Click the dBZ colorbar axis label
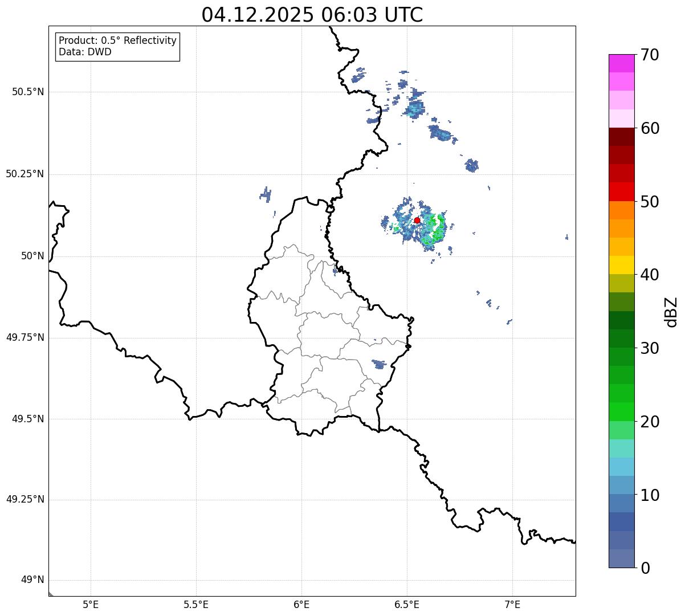685x616 pixels. coord(671,312)
